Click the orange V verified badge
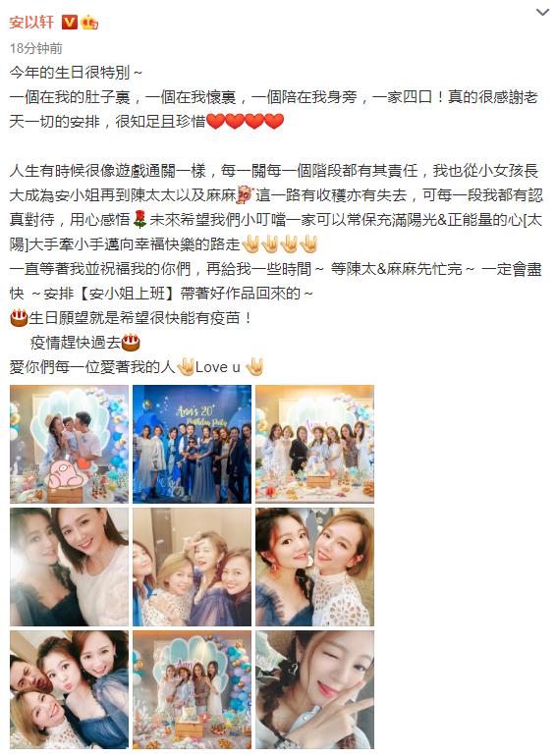Screen dimensions: 556x756 (x=70, y=23)
